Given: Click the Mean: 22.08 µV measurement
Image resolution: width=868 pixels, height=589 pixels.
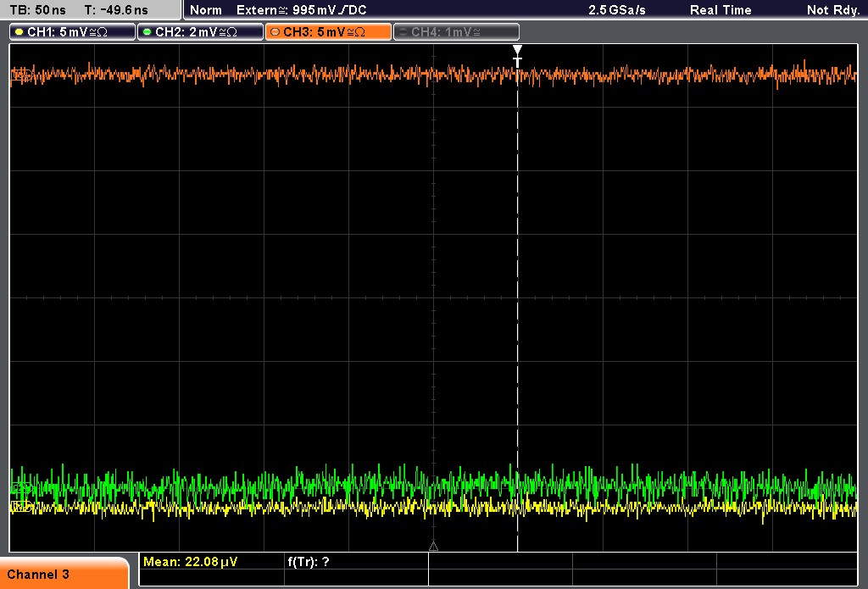Looking at the screenshot, I should pos(190,562).
